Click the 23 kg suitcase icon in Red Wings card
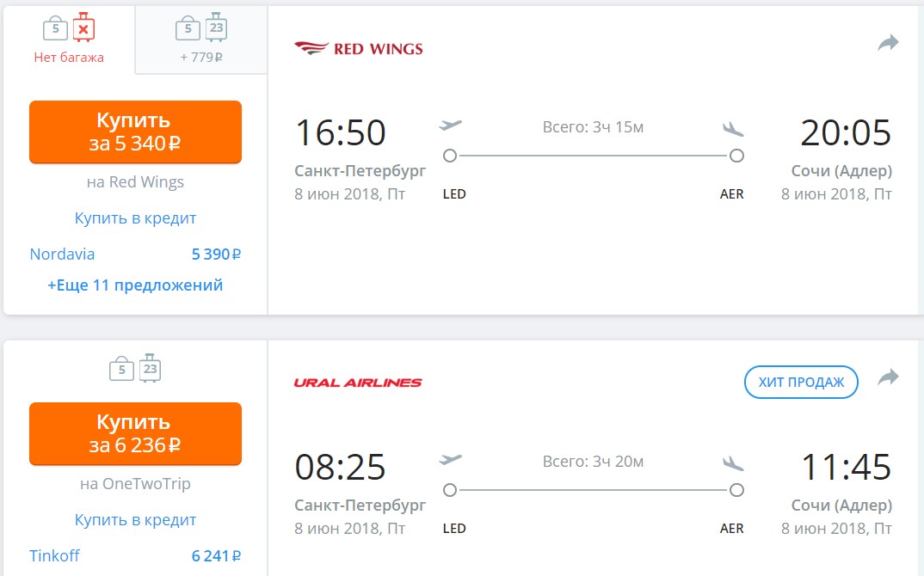 216,28
